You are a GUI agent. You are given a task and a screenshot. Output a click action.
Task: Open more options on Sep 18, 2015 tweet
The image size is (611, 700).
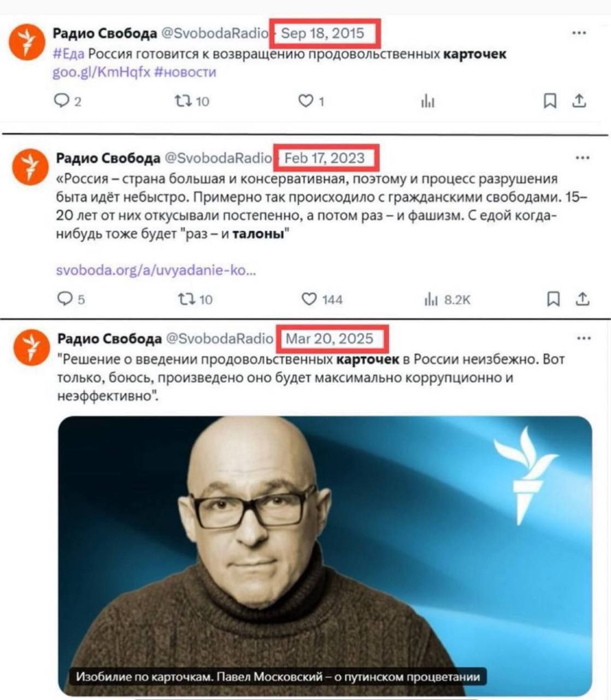[x=579, y=33]
